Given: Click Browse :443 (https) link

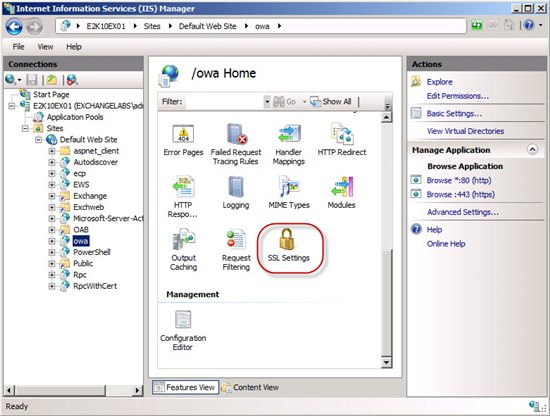Looking at the screenshot, I should point(461,194).
